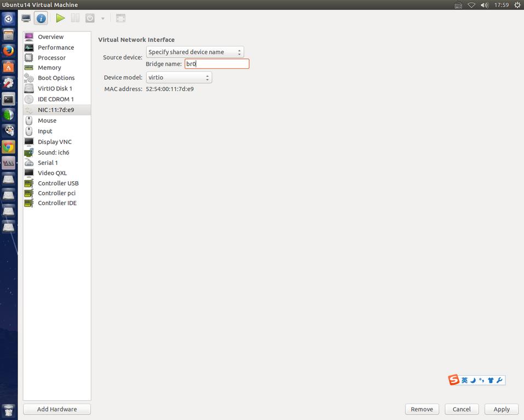Open the shutdown options dropdown arrow
This screenshot has width=524, height=420.
coord(102,19)
